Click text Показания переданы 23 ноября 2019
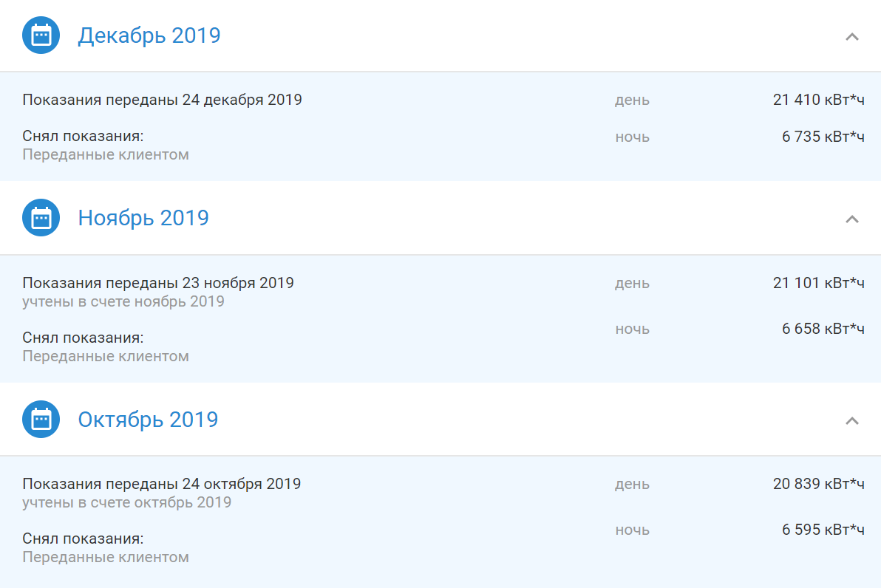 click(158, 283)
